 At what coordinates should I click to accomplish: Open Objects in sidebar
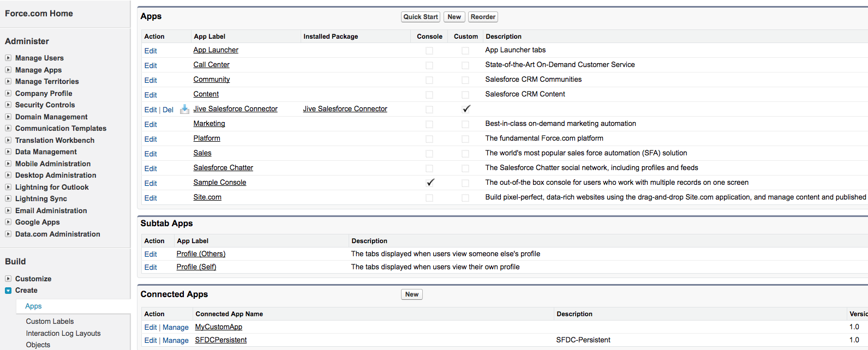click(x=38, y=345)
